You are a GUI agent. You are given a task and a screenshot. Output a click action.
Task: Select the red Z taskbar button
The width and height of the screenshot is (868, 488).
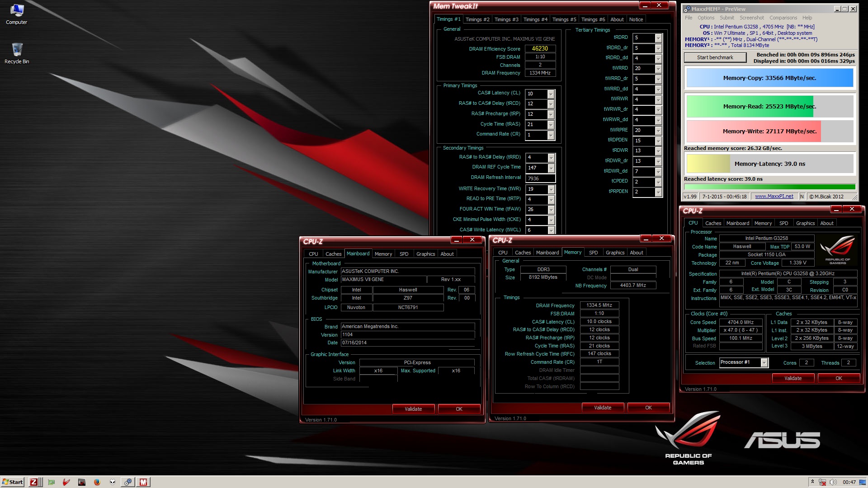(x=34, y=482)
